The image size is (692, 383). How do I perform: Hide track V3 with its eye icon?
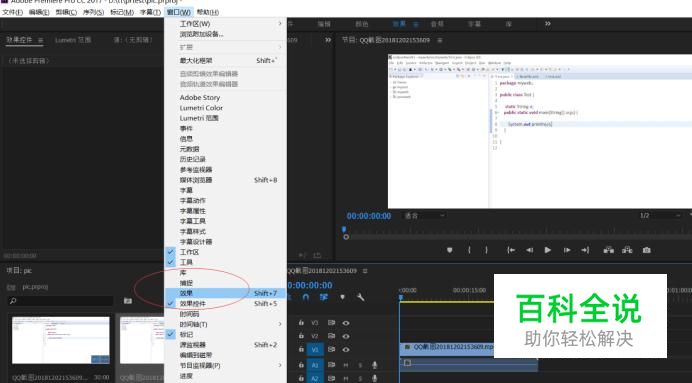point(346,323)
